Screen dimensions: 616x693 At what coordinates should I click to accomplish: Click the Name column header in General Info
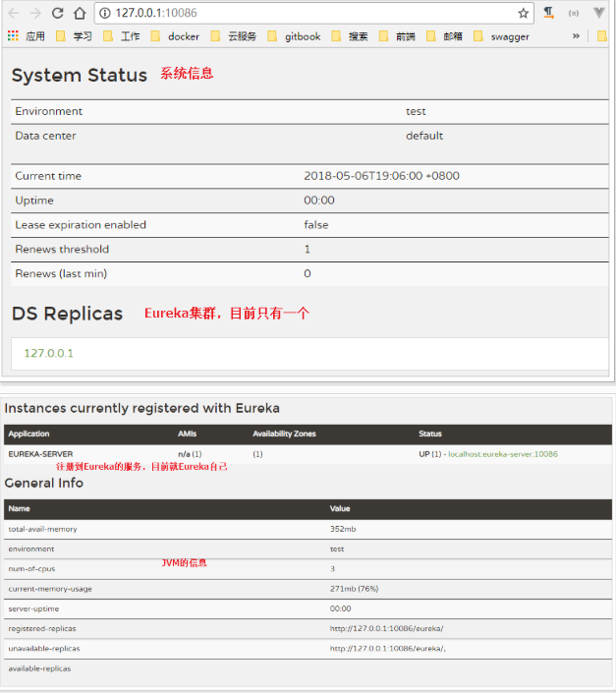click(x=19, y=509)
